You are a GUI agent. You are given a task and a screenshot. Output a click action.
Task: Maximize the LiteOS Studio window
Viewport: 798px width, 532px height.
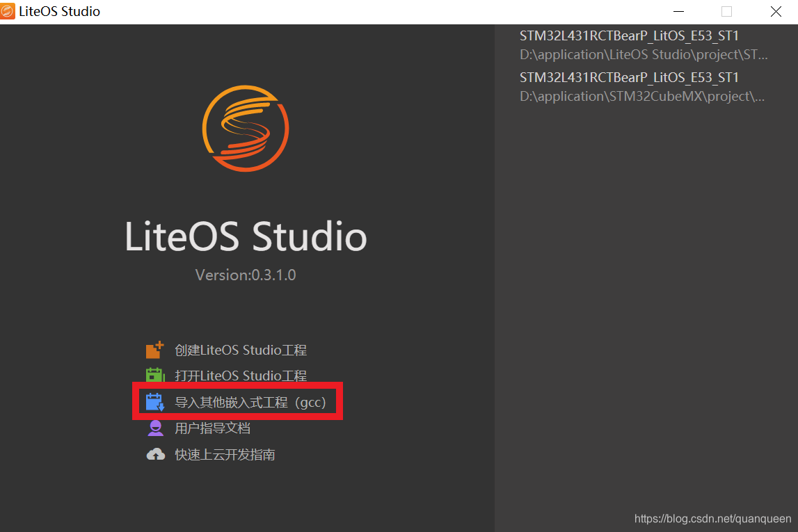(x=727, y=11)
